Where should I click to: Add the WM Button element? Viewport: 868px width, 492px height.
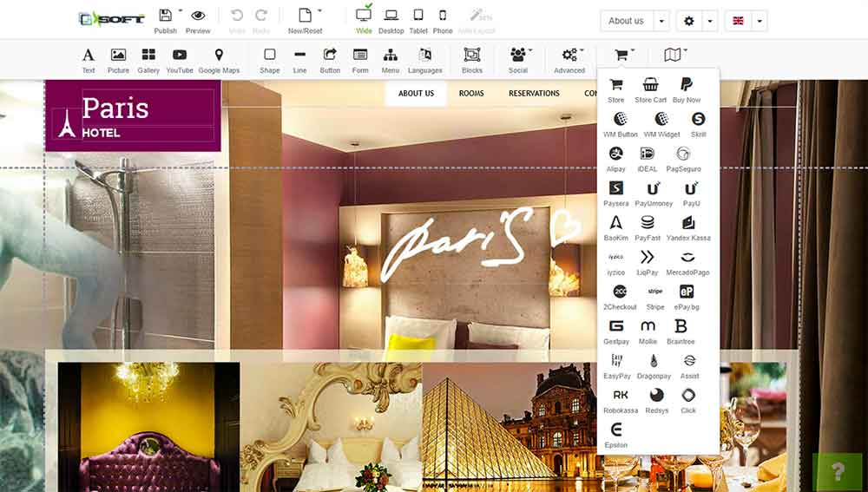(621, 125)
